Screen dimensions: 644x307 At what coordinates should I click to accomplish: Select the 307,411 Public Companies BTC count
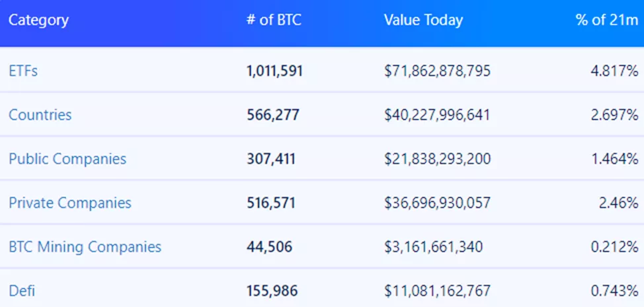[271, 158]
